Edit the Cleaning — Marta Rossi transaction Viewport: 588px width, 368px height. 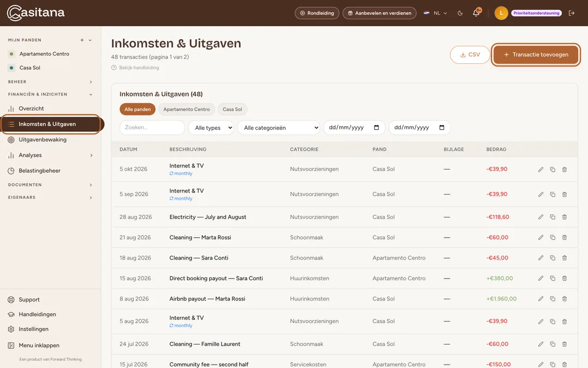coord(541,237)
